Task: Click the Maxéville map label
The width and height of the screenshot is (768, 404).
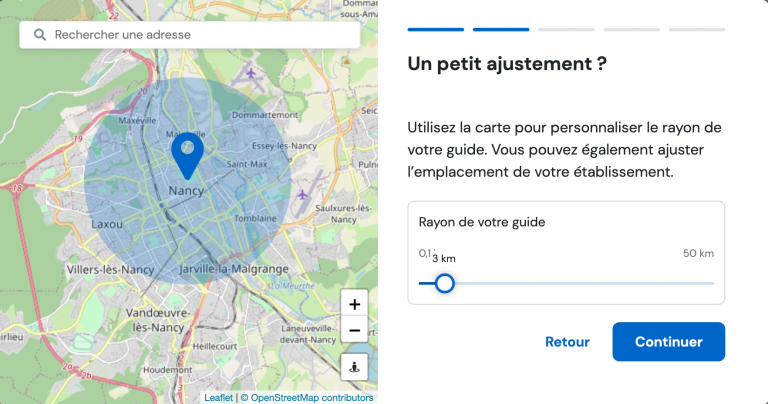Action: [x=137, y=120]
